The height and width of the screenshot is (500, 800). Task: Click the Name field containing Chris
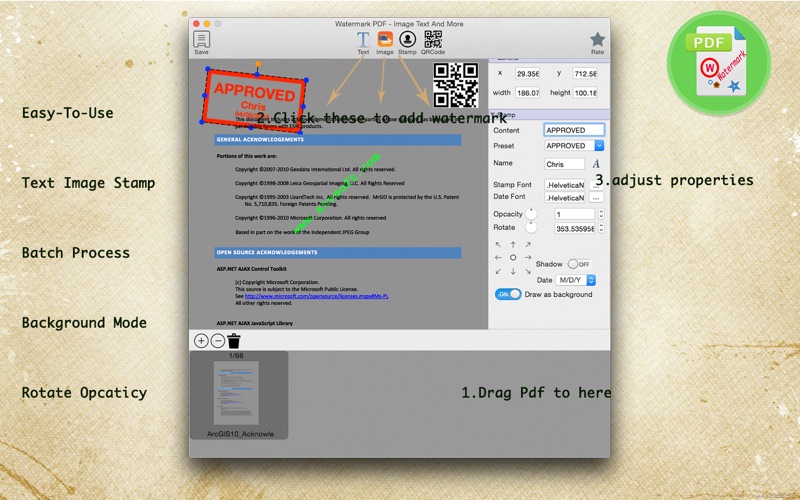coord(564,164)
